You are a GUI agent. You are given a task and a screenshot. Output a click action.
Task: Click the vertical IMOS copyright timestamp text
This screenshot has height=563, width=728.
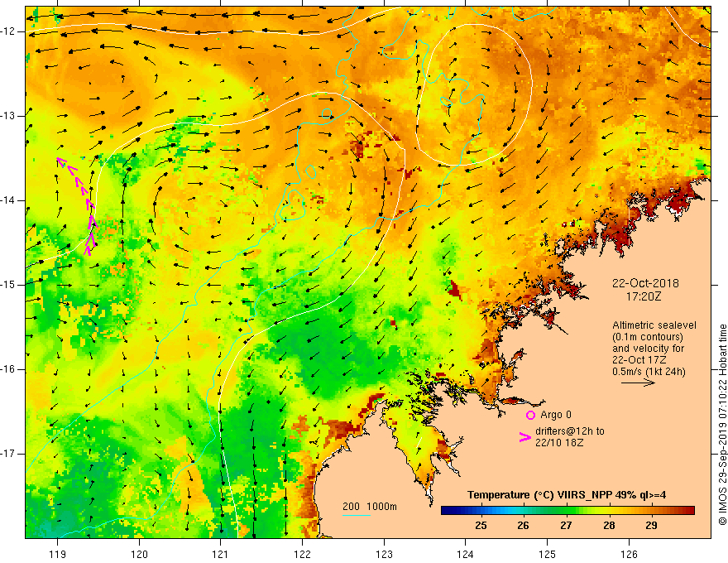point(722,425)
